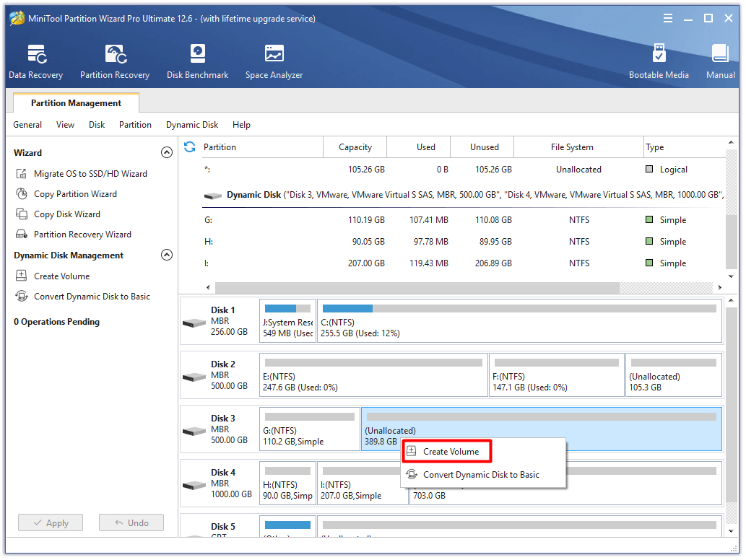Click the Disk 4 drive icon
The height and width of the screenshot is (560, 746).
click(194, 486)
